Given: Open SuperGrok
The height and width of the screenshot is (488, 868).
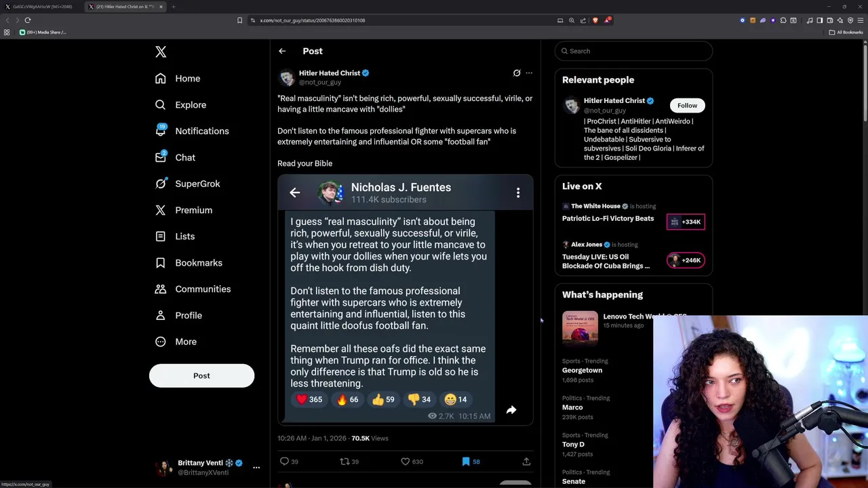Looking at the screenshot, I should pos(187,184).
